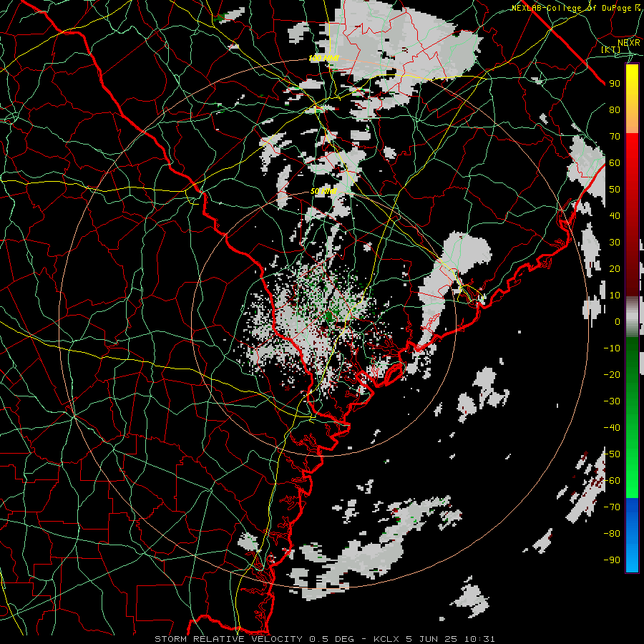Select the positive 70 knot scale label
This screenshot has width=644, height=644.
point(615,137)
